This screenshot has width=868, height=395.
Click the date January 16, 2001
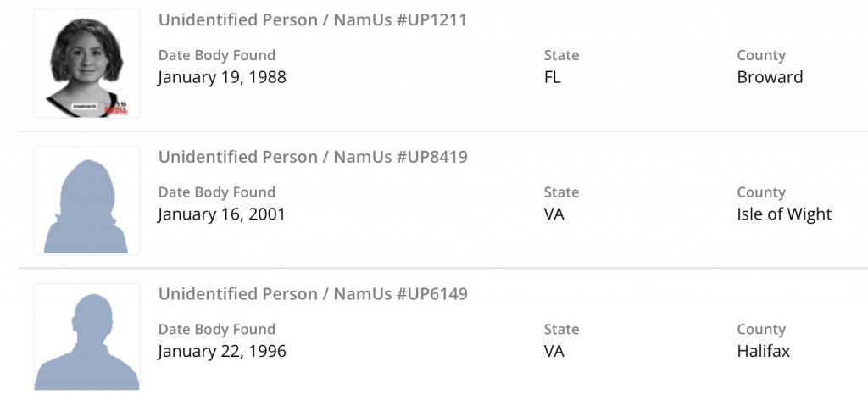222,214
